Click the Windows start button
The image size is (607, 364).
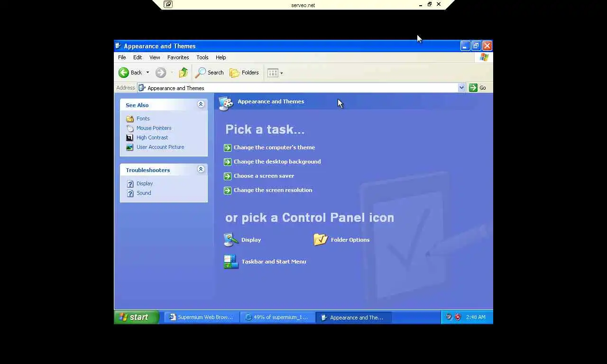pyautogui.click(x=137, y=317)
